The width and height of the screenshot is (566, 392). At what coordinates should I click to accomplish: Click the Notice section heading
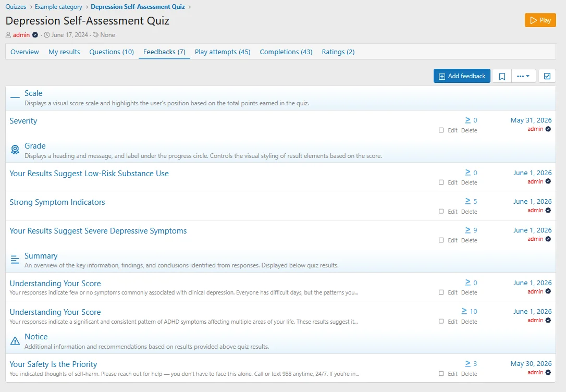(36, 337)
